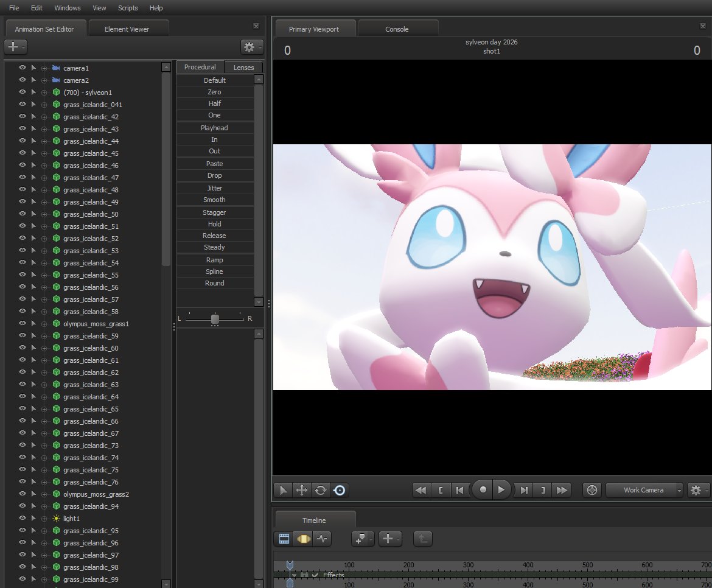Click the timeline playhead marker at frame 0
The image size is (712, 588).
pos(290,565)
